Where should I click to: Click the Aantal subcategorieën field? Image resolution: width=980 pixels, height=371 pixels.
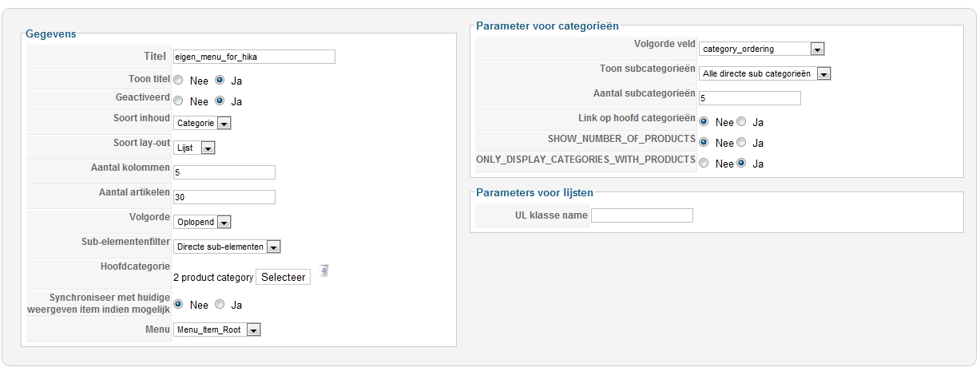pyautogui.click(x=749, y=98)
